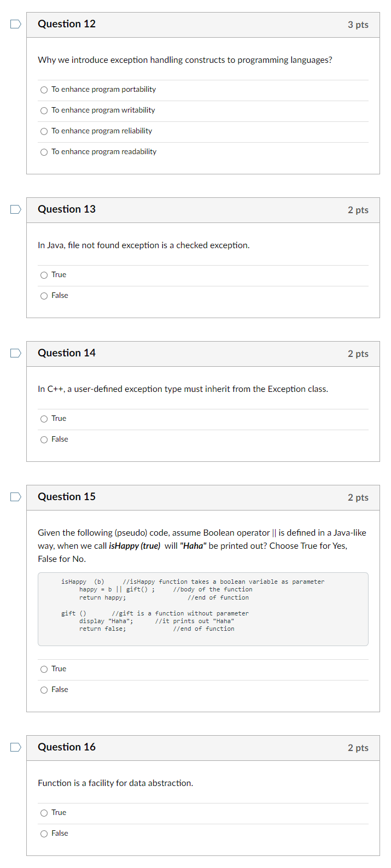The width and height of the screenshot is (391, 868).
Task: Select "To enhance program portability" in Question 12
Action: (x=44, y=90)
